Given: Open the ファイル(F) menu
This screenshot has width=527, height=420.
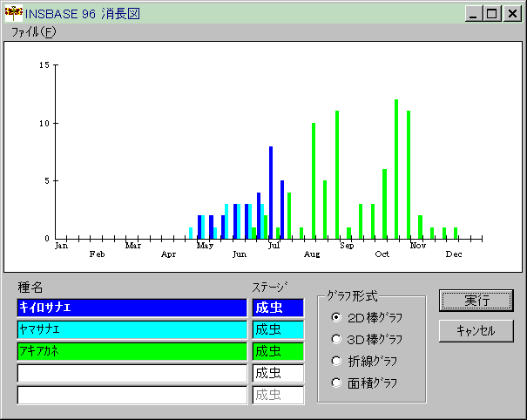Looking at the screenshot, I should [33, 31].
